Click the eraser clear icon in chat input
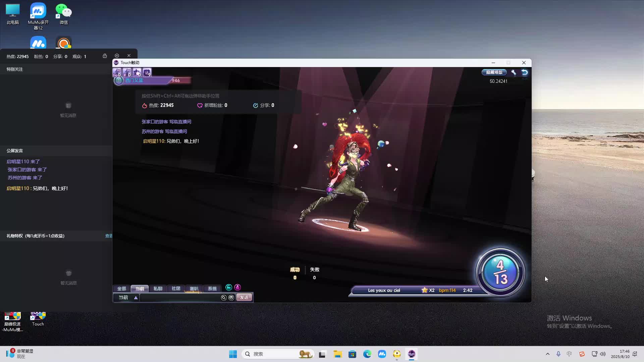The height and width of the screenshot is (362, 644). coord(224,298)
